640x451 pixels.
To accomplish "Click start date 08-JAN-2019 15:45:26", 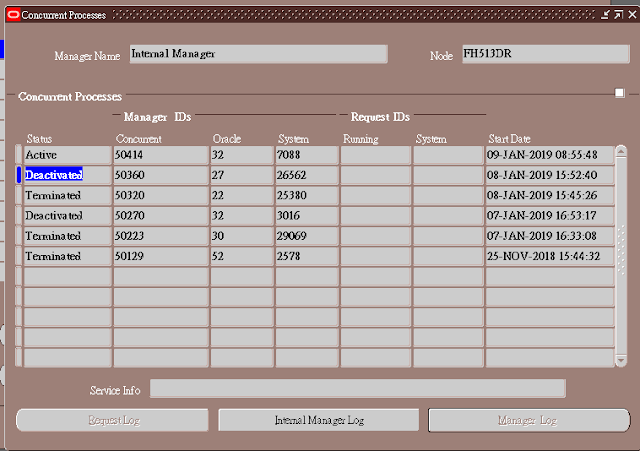I will click(550, 196).
